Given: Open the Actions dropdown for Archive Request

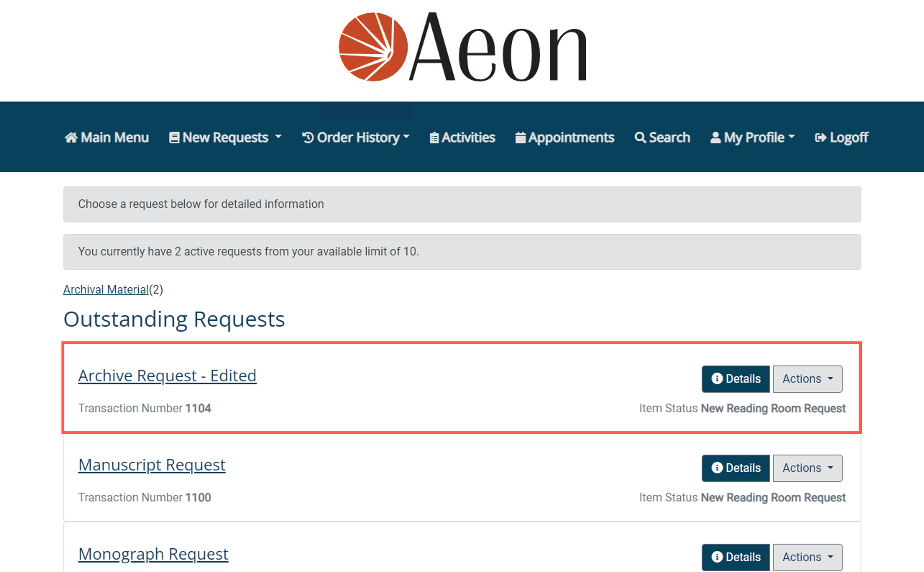Looking at the screenshot, I should [x=807, y=378].
